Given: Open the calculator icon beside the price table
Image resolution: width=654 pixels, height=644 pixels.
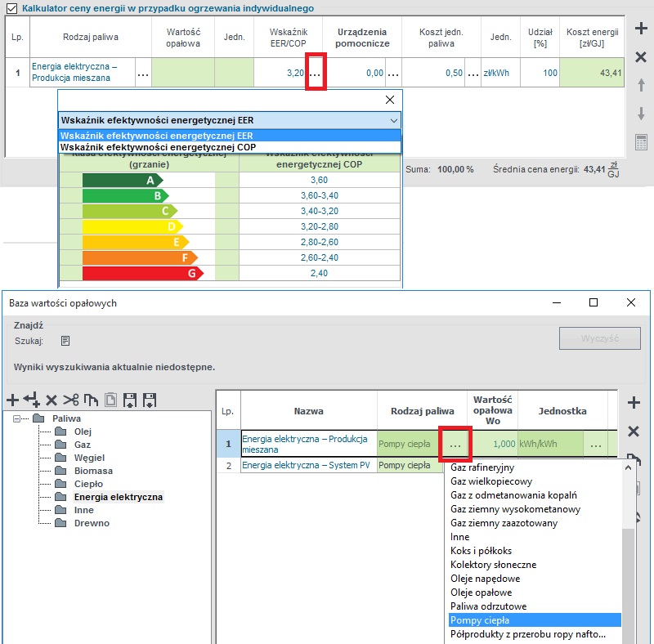Looking at the screenshot, I should [641, 142].
